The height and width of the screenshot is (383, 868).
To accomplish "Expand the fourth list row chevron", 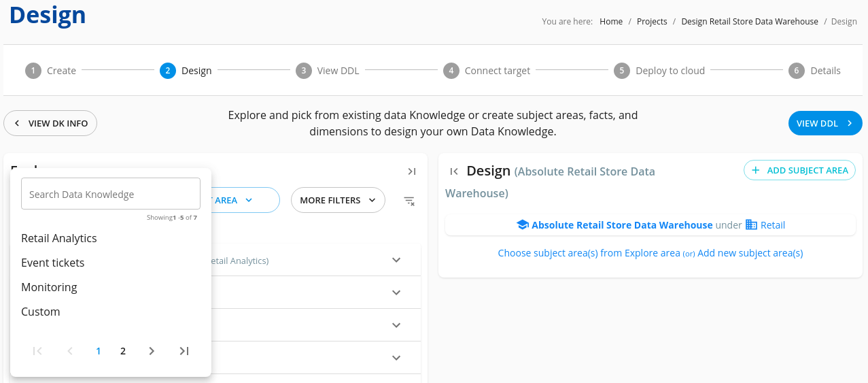I will coord(397,358).
